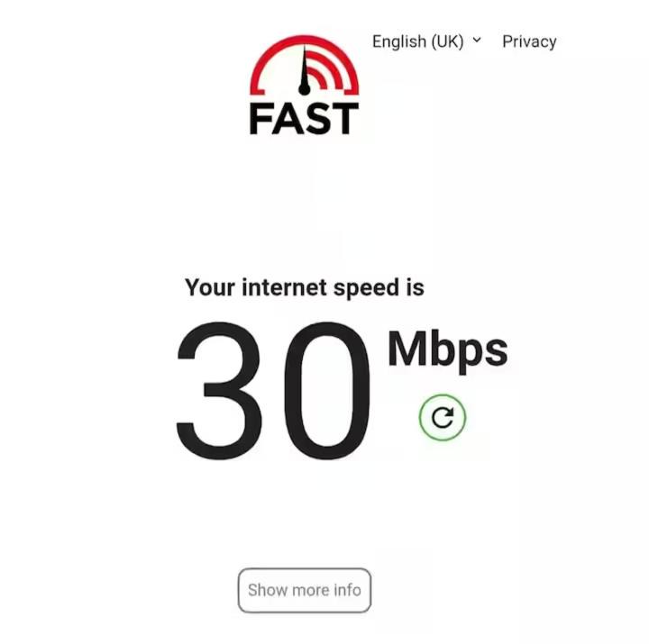
Task: Click the Show more info button
Action: click(x=305, y=590)
